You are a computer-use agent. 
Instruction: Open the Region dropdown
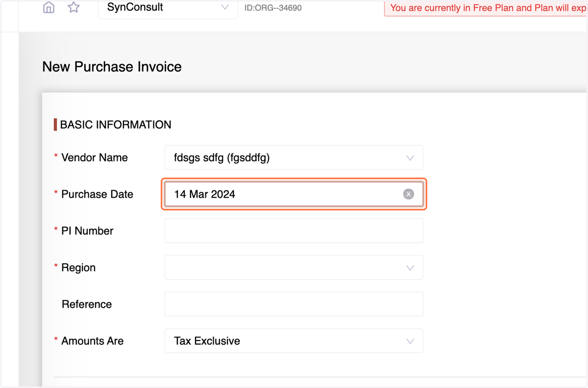tap(294, 267)
